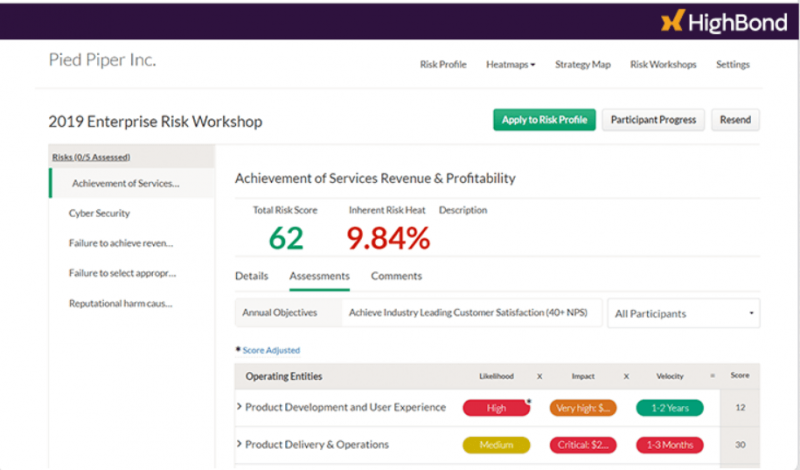Open the All Participants dropdown
800x470 pixels.
pyautogui.click(x=684, y=313)
